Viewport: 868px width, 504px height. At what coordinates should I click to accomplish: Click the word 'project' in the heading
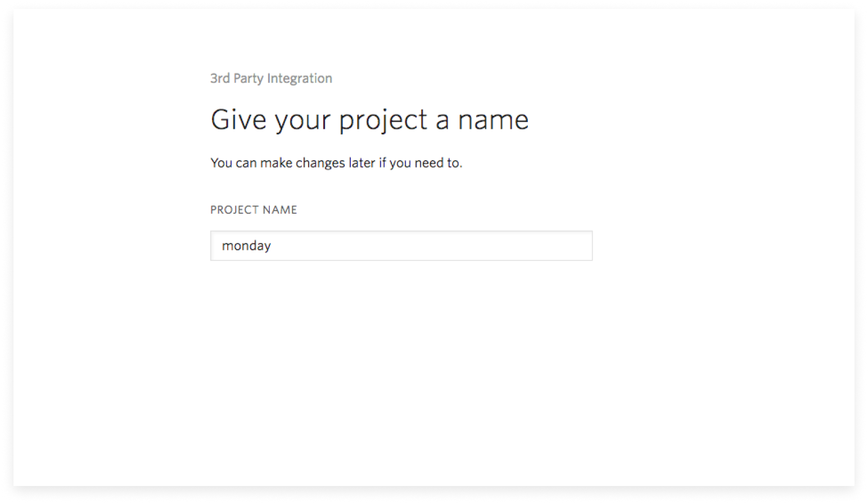pyautogui.click(x=383, y=121)
